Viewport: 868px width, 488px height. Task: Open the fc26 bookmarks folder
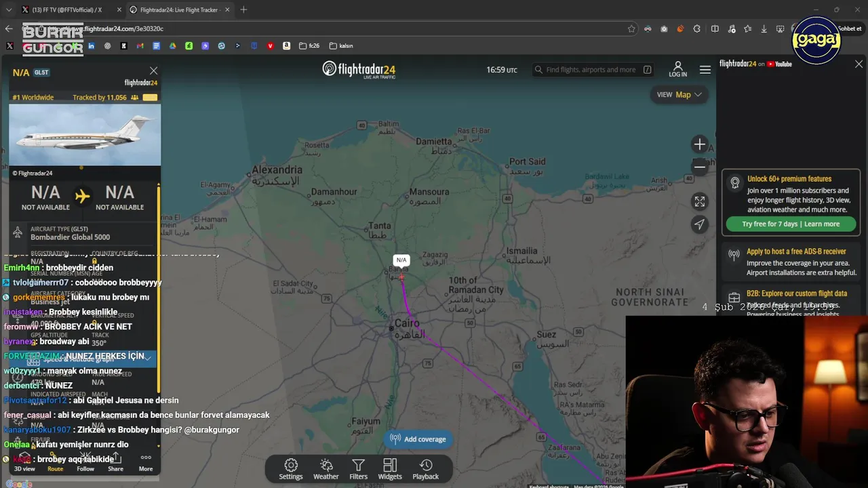coord(309,46)
